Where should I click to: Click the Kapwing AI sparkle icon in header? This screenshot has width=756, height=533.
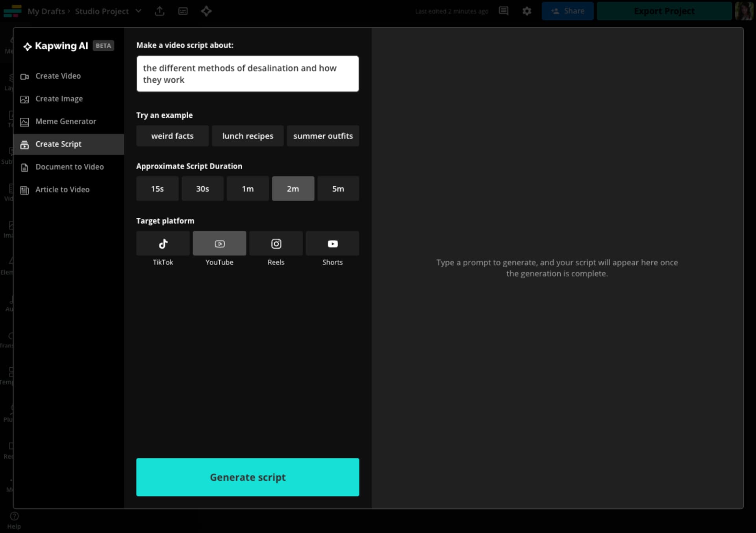[x=206, y=11]
